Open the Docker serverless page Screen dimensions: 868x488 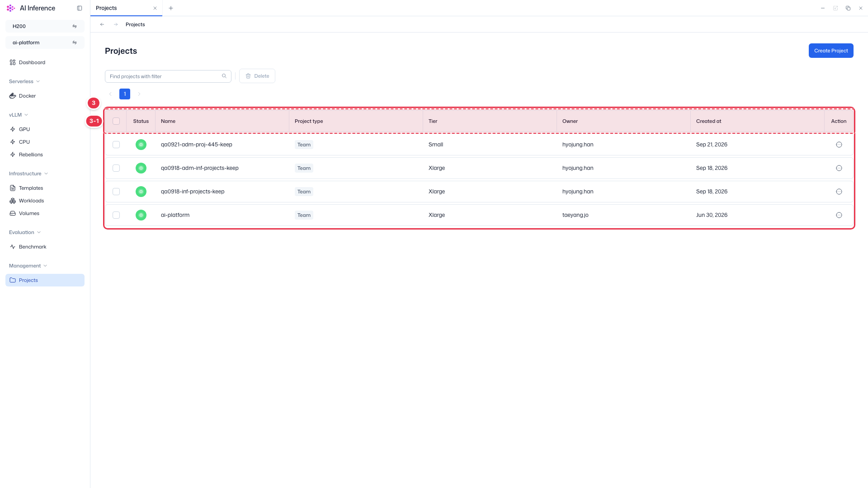coord(45,96)
